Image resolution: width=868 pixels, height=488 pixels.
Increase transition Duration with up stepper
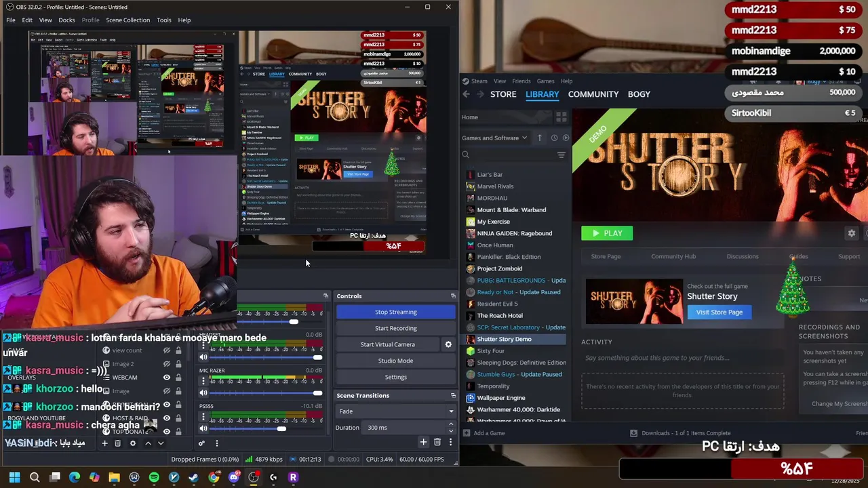click(451, 425)
